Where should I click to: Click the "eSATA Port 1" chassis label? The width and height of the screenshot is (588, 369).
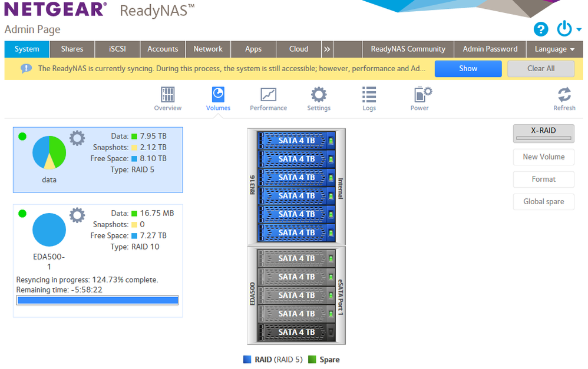341,297
